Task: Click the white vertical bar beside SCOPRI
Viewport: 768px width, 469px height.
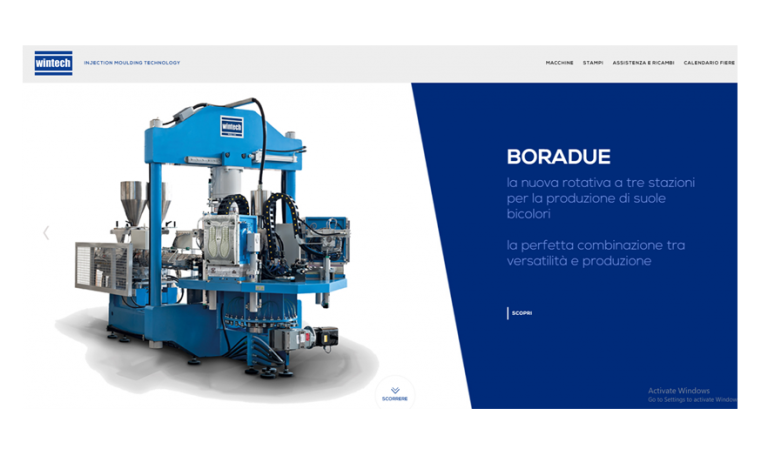Action: [508, 313]
